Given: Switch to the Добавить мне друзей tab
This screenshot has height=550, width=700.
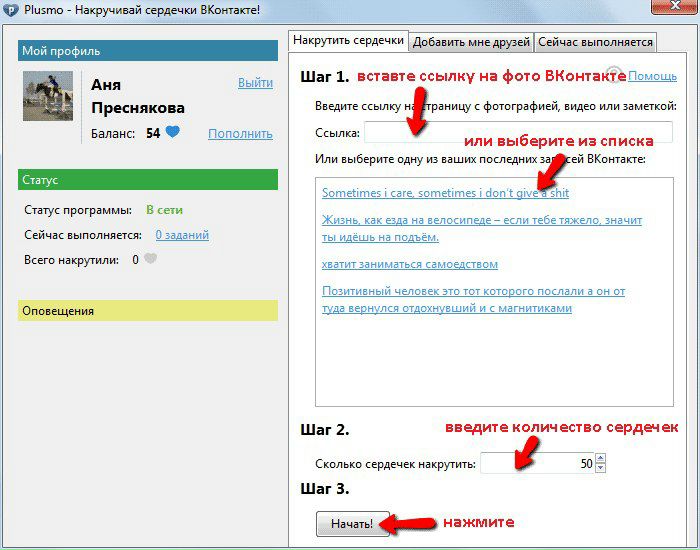Looking at the screenshot, I should click(x=470, y=41).
